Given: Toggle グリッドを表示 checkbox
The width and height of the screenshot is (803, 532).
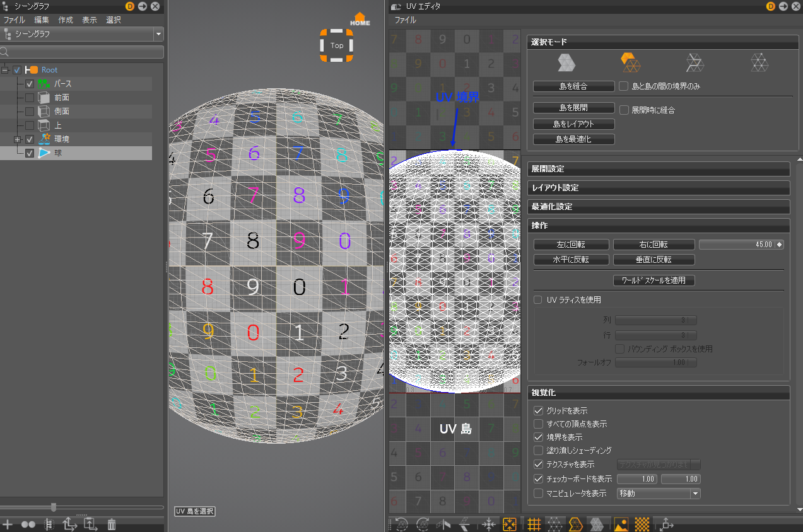Looking at the screenshot, I should (x=538, y=411).
